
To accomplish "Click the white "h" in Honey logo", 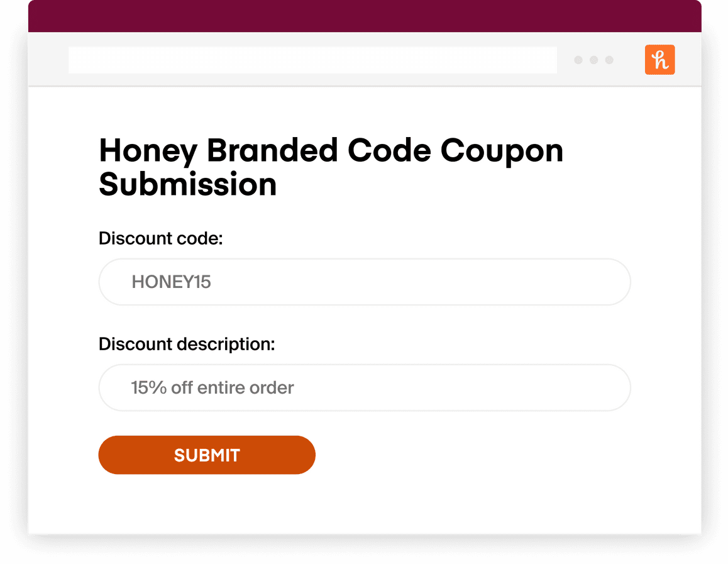I will (659, 60).
